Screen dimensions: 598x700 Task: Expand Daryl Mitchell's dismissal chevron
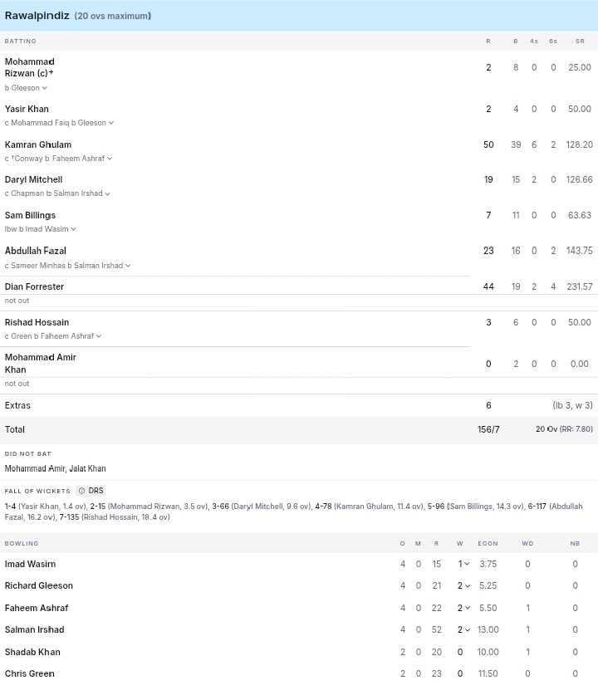[108, 194]
